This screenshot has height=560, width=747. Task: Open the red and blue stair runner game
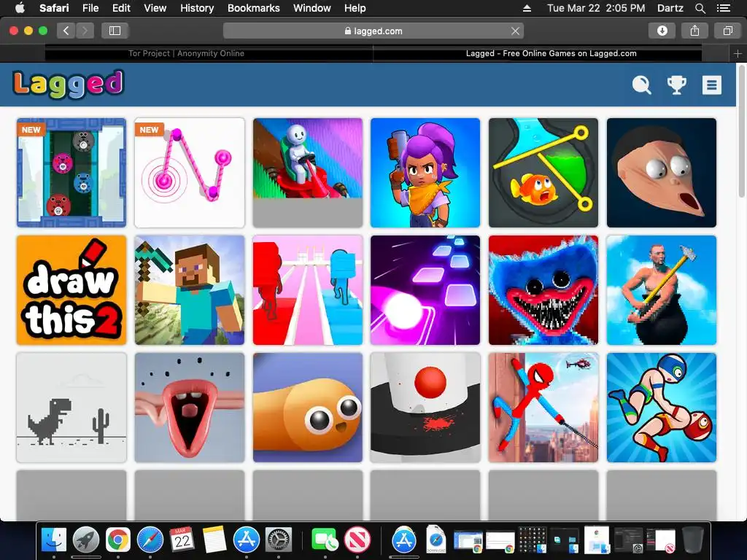pos(308,290)
